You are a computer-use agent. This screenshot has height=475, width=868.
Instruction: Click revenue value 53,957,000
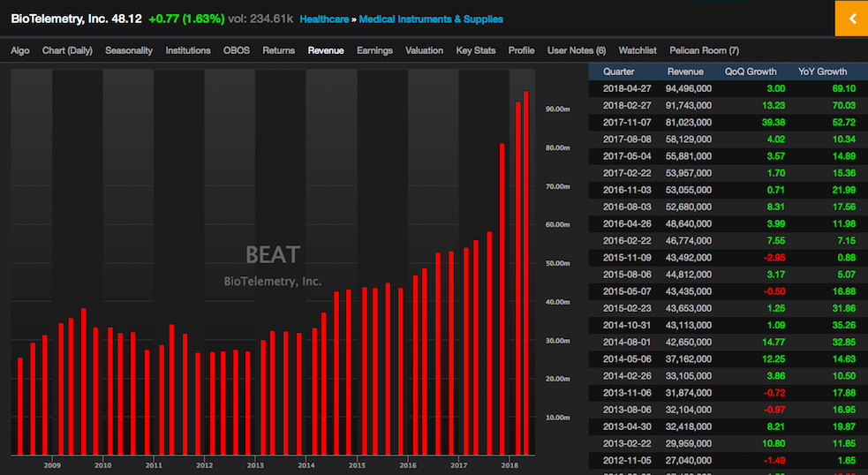click(689, 173)
